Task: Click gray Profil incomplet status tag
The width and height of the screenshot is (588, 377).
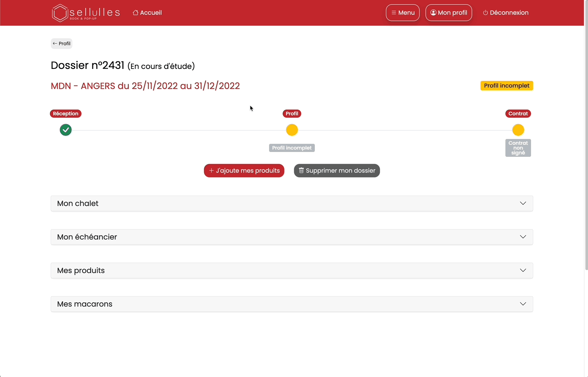Action: coord(292,148)
